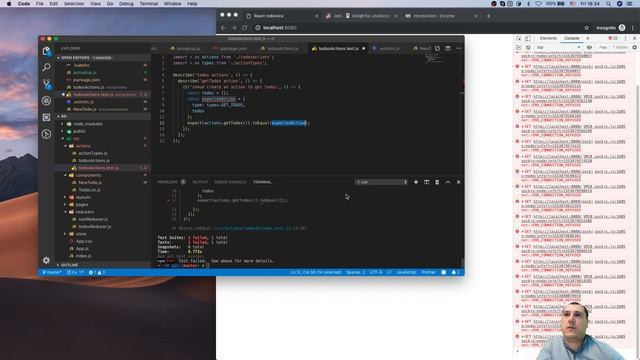Bookmark the page with the star icon
The image size is (640, 360).
[587, 28]
